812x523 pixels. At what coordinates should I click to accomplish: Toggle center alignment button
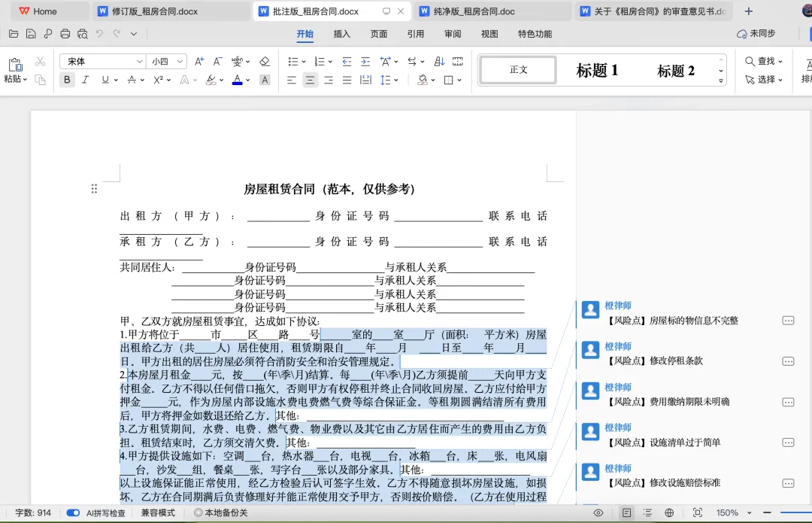point(310,80)
